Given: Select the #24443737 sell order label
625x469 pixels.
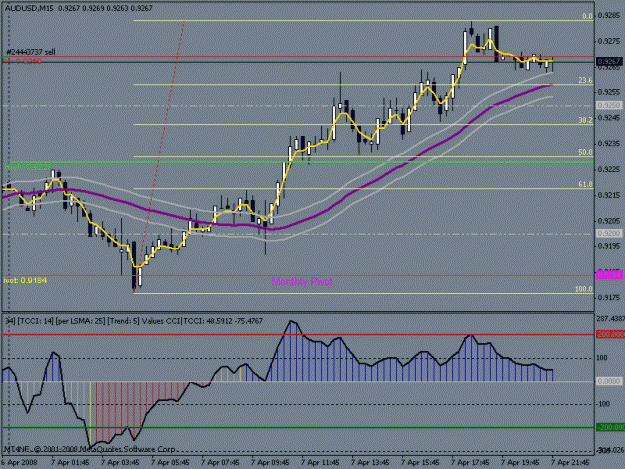Looking at the screenshot, I should pyautogui.click(x=31, y=52).
